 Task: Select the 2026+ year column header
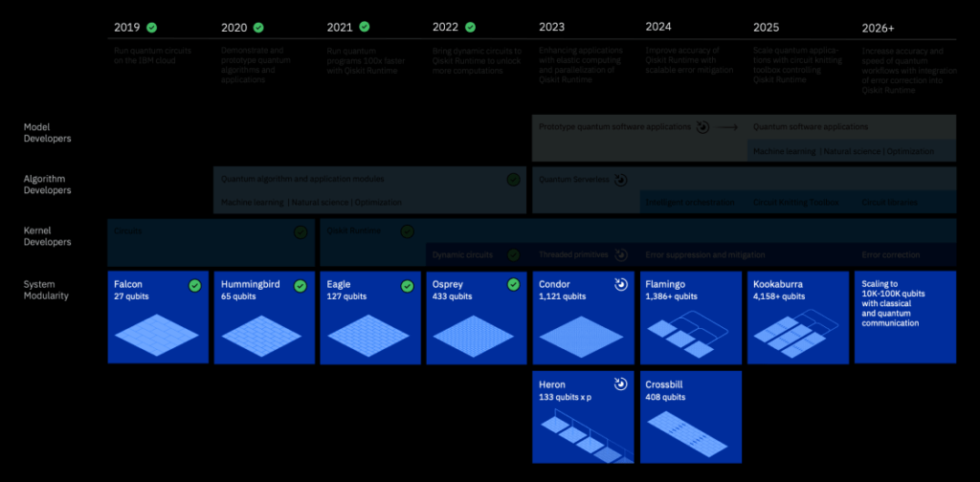coord(880,27)
